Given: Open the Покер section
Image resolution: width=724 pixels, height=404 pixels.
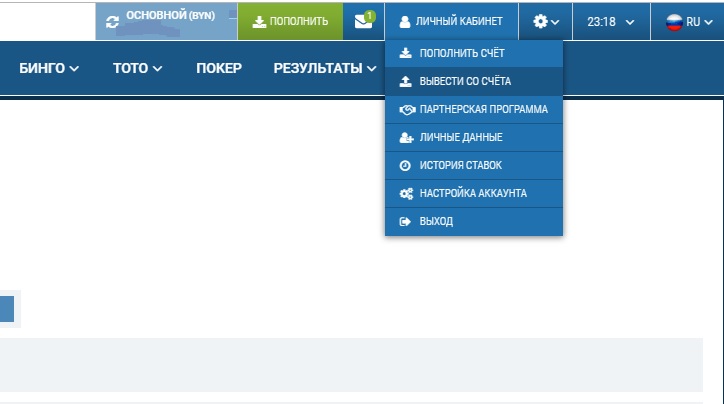Looking at the screenshot, I should pyautogui.click(x=218, y=68).
